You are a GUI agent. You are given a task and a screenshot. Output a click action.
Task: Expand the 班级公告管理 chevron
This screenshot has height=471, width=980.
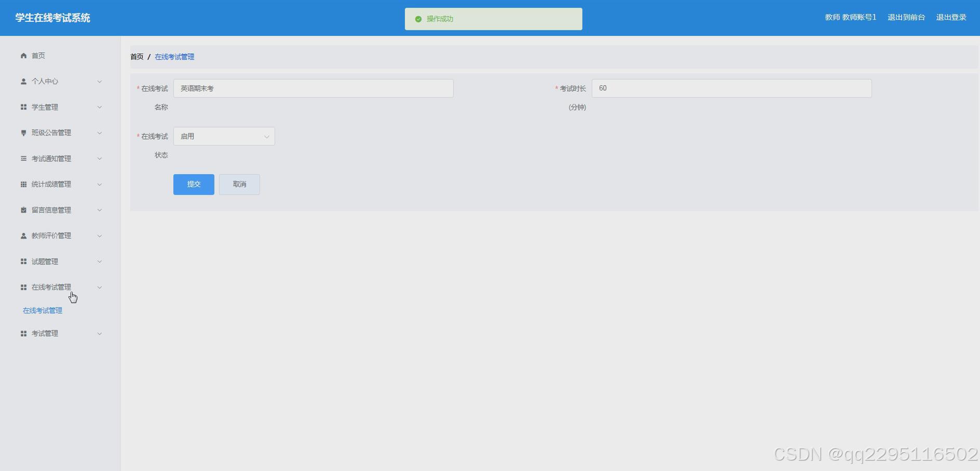[100, 133]
